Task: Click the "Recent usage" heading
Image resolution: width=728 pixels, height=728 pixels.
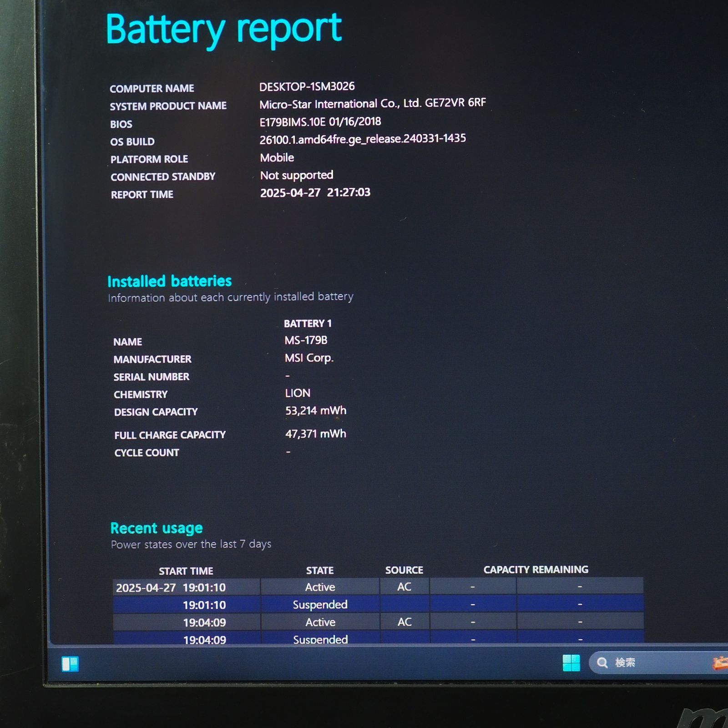Action: pyautogui.click(x=157, y=528)
